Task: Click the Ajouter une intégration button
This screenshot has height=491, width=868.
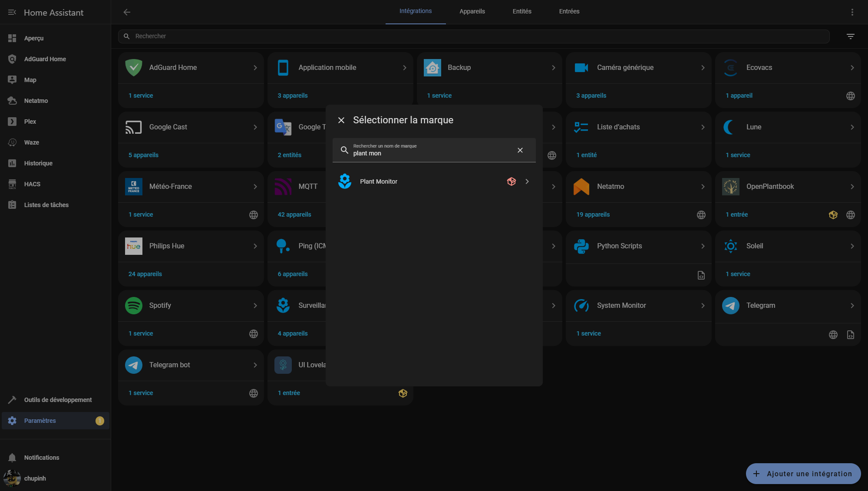Action: tap(803, 474)
